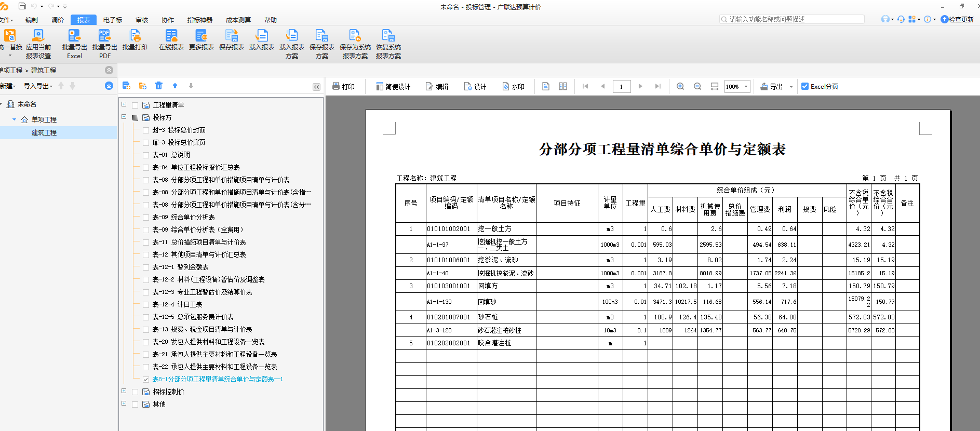Click the trash delete icon in tree toolbar
Screen dimensions: 980x431
159,86
